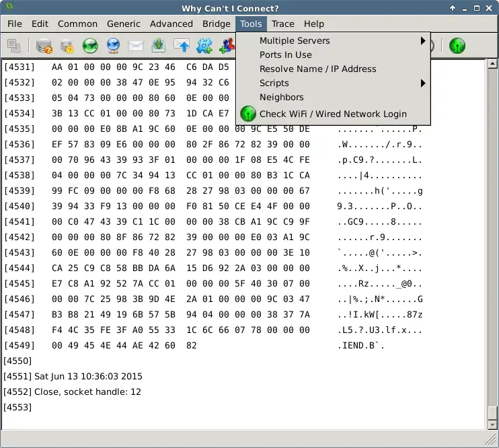Select Resolve Name / IP Address

point(333,69)
